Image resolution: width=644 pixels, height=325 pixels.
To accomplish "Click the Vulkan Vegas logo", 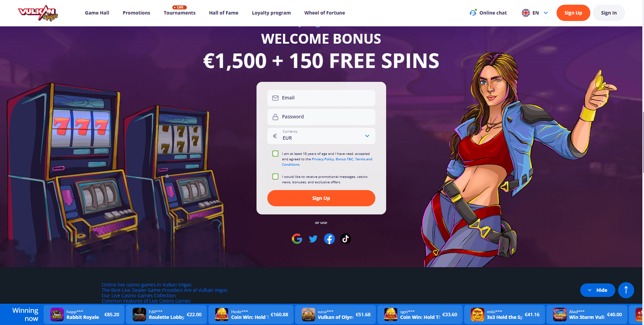I will click(38, 13).
